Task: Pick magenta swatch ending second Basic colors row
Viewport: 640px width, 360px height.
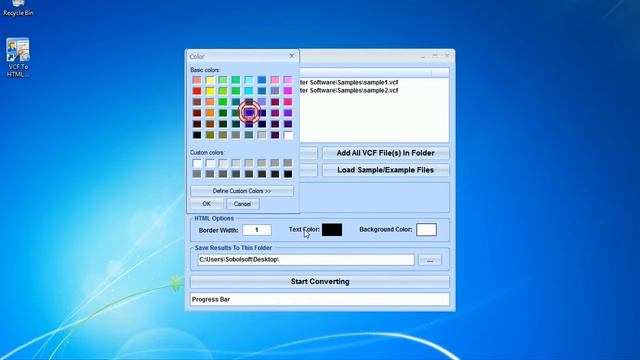Action: pyautogui.click(x=288, y=91)
